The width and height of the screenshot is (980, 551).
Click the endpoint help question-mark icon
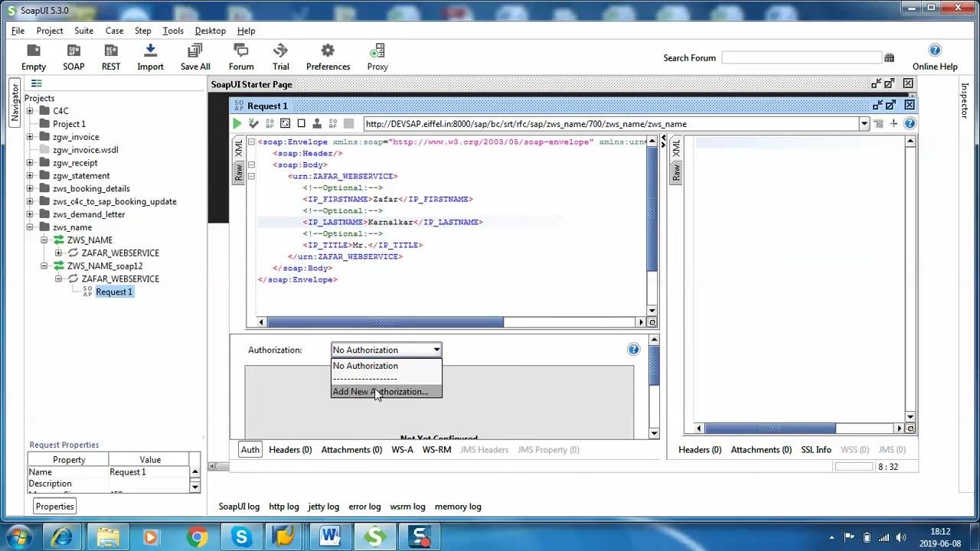(910, 123)
